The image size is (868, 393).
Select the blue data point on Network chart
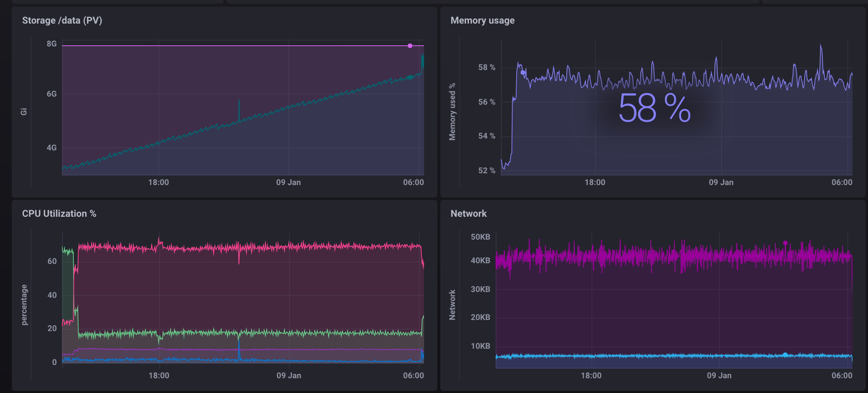[785, 355]
